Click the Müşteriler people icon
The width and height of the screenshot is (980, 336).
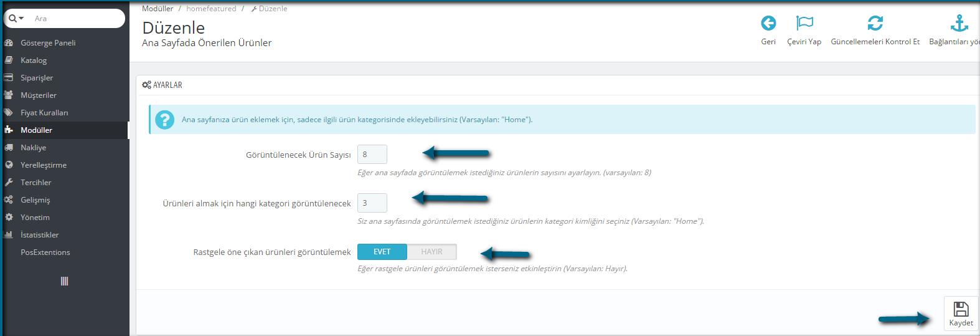[9, 95]
